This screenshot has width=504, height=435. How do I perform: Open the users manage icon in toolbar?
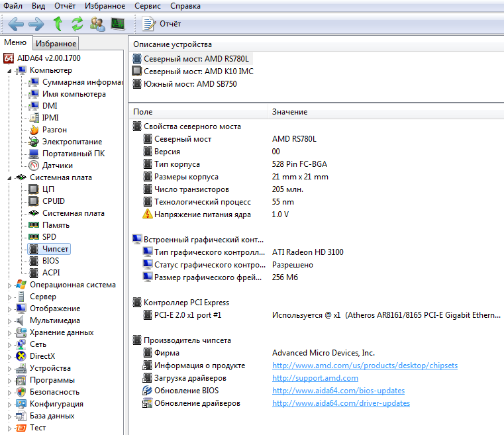click(x=97, y=24)
